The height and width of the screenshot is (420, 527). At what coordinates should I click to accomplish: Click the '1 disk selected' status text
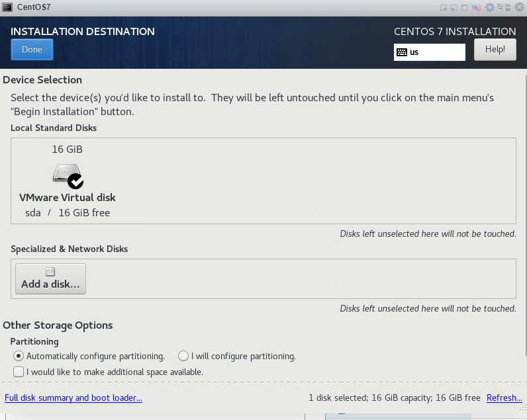(x=338, y=398)
